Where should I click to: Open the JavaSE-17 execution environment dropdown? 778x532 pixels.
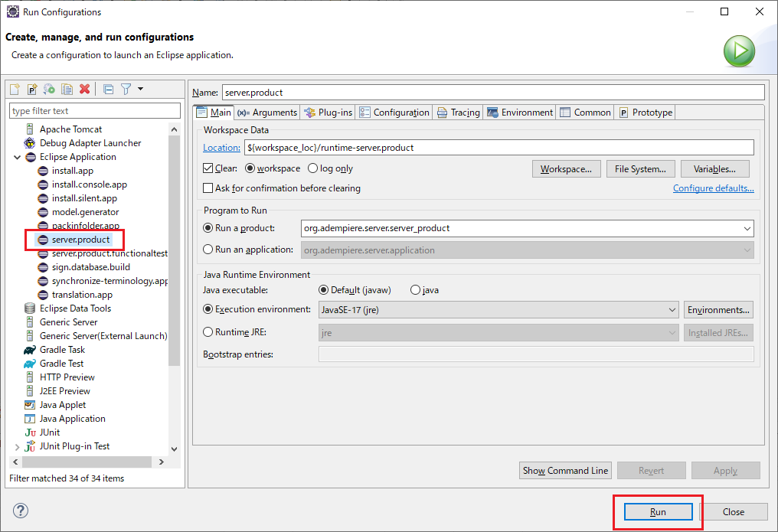pos(672,310)
